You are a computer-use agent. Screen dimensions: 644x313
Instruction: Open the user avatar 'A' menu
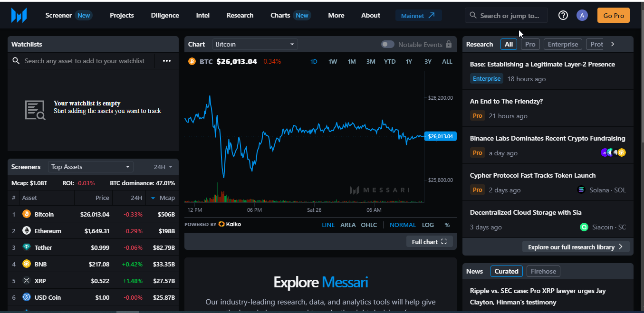pos(582,15)
